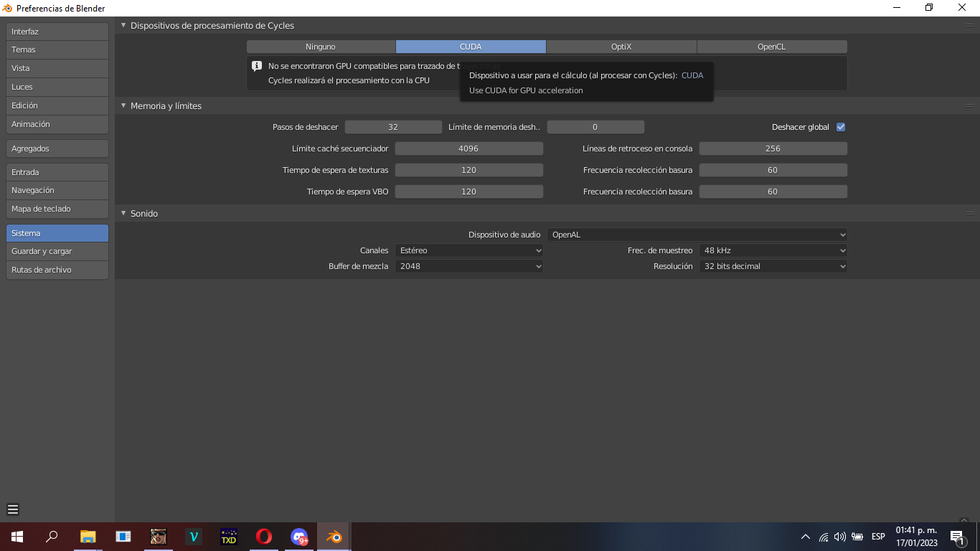The width and height of the screenshot is (980, 551).
Task: Click the Límite de memoria desh. field
Action: [x=595, y=127]
